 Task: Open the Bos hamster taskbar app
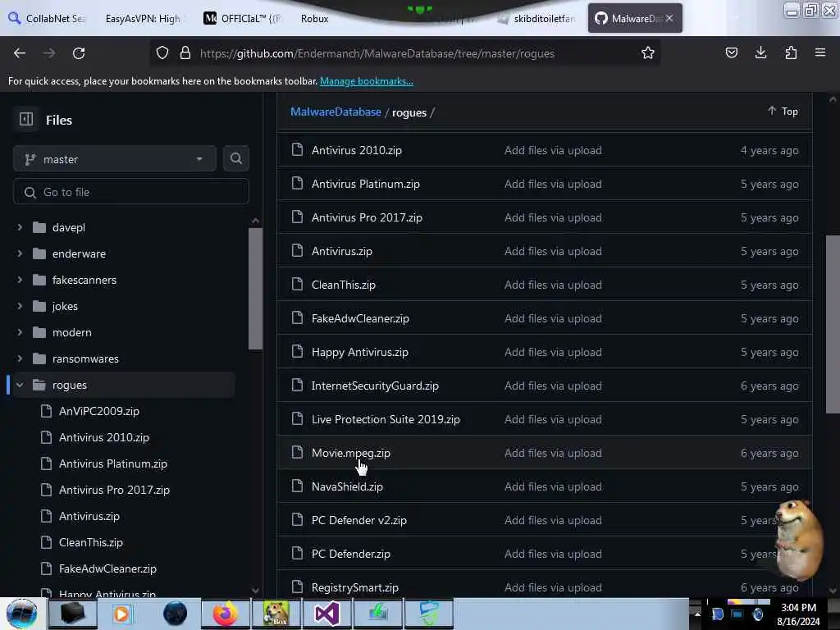(x=276, y=614)
